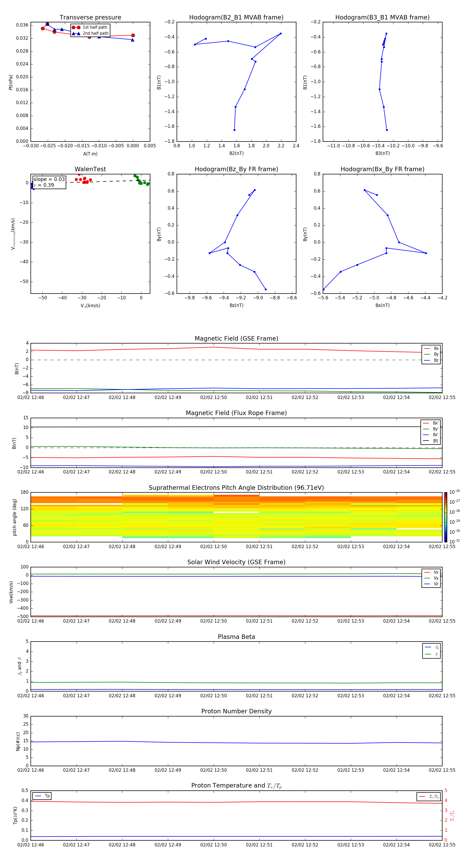Viewport: 473px width, 868px height.
Task: Click the Vx legend entry in velocity plot
Action: click(431, 572)
